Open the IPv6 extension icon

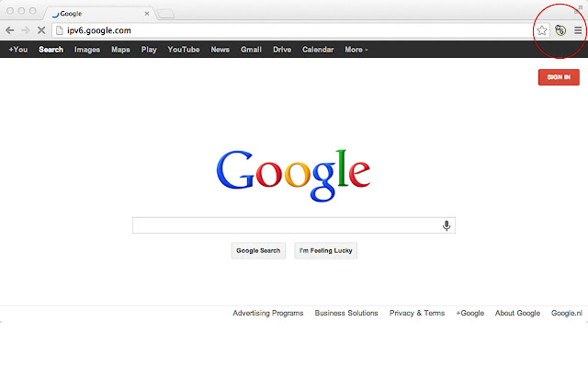click(560, 30)
